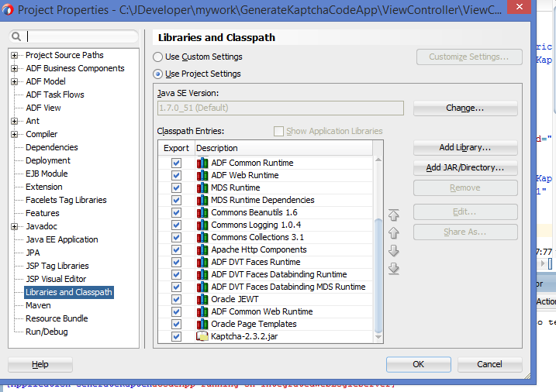Image resolution: width=556 pixels, height=392 pixels.
Task: Click the ADF Web Runtime library icon
Action: point(202,175)
